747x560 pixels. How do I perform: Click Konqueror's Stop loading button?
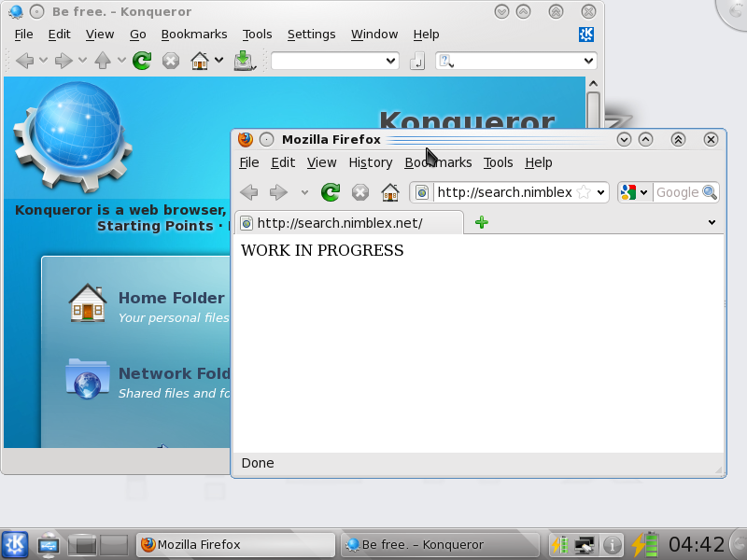click(171, 61)
